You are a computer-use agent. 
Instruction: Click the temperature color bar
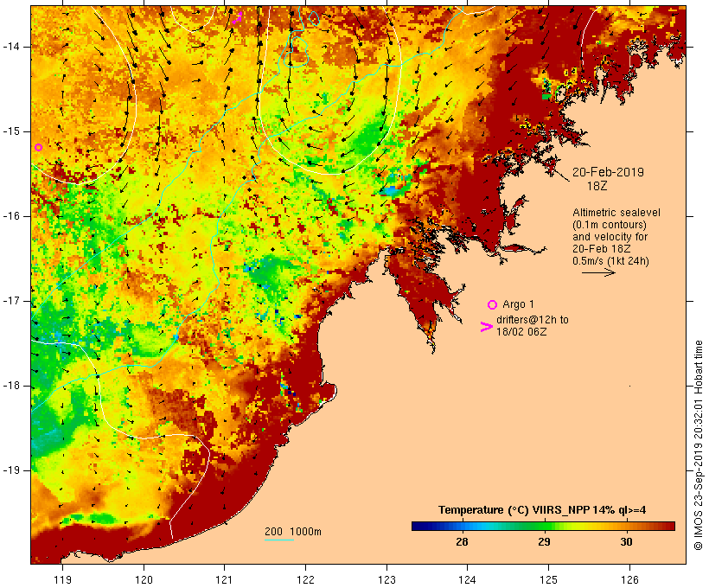point(543,526)
